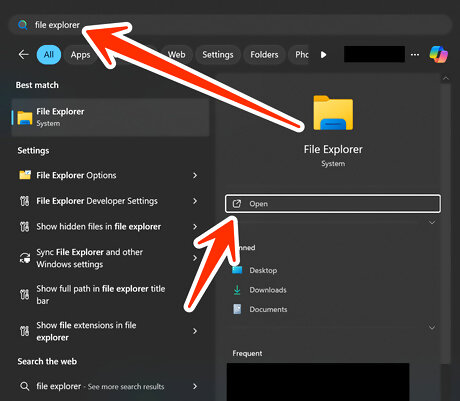Click the File Explorer title in preview pane

tap(333, 149)
